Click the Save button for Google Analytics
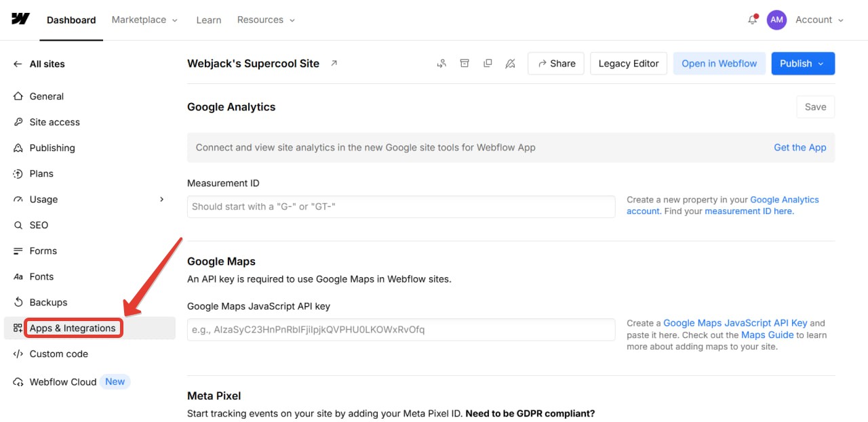The height and width of the screenshot is (422, 868). pos(815,107)
